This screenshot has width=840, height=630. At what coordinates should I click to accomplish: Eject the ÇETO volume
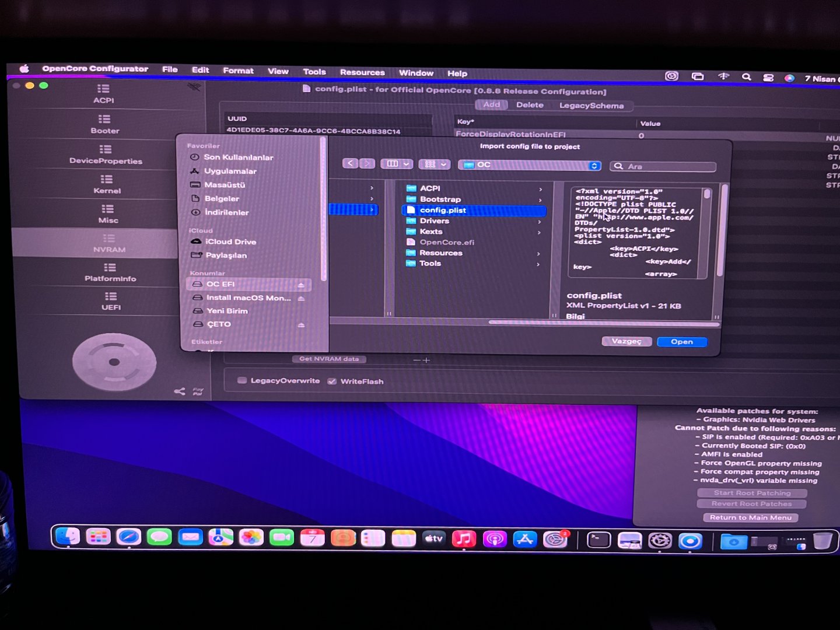click(x=301, y=325)
